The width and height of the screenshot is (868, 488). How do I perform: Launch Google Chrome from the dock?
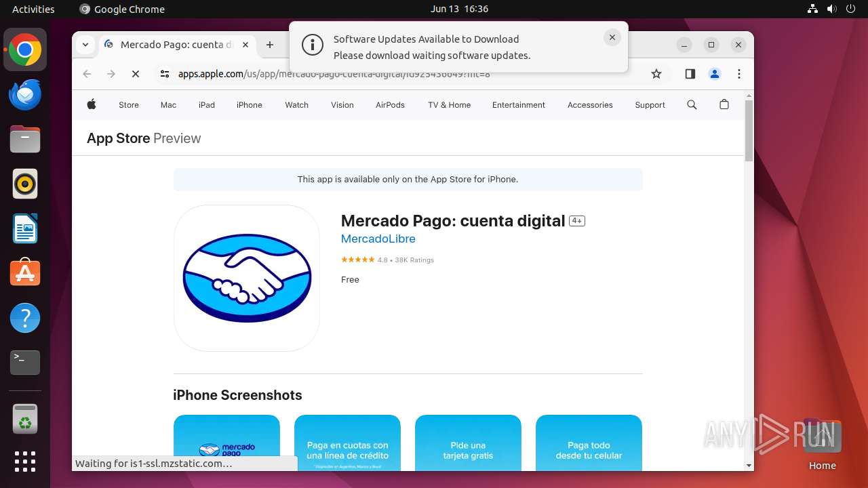(25, 49)
